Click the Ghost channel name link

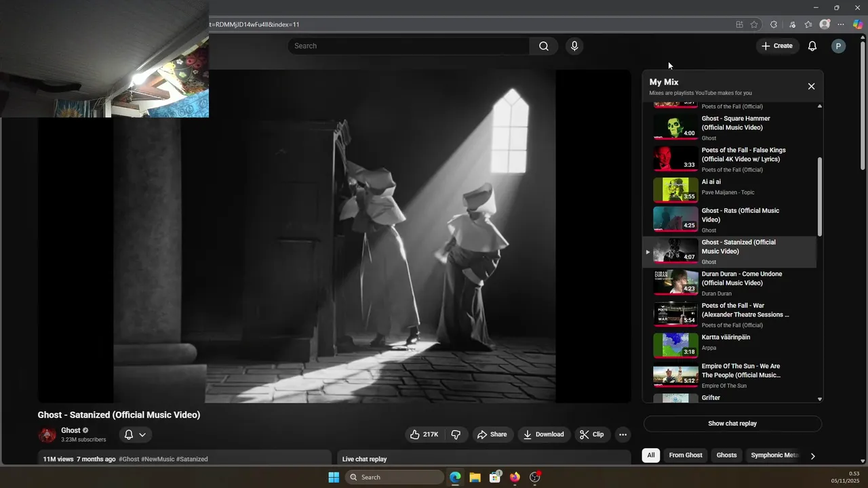click(71, 430)
